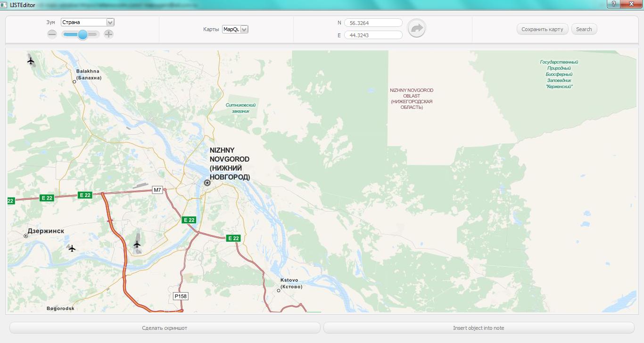Click the P158 road shield
The image size is (644, 343).
coord(180,296)
